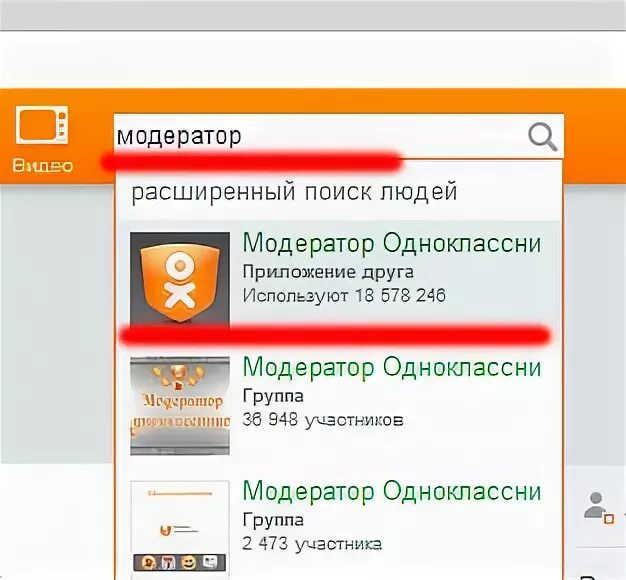
Task: Open "расширенный поиск людей" link
Action: pyautogui.click(x=294, y=192)
